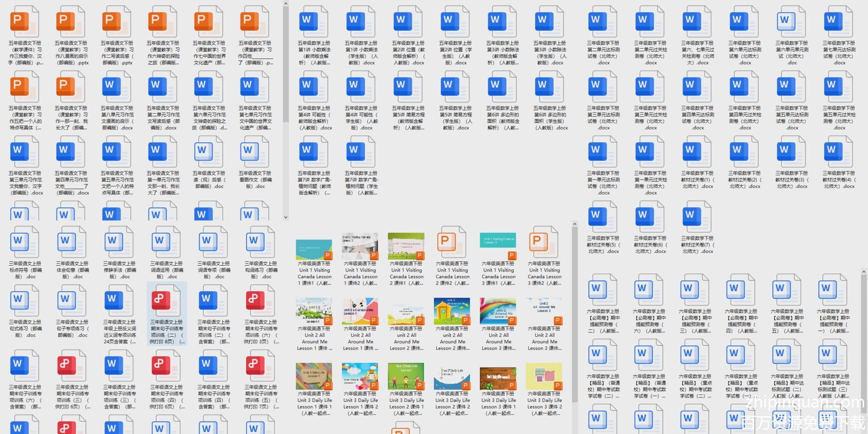Click thumbnail for Visiting Canada Lesson 2 课件1
Screen dimensions: 868x434
coord(406,246)
